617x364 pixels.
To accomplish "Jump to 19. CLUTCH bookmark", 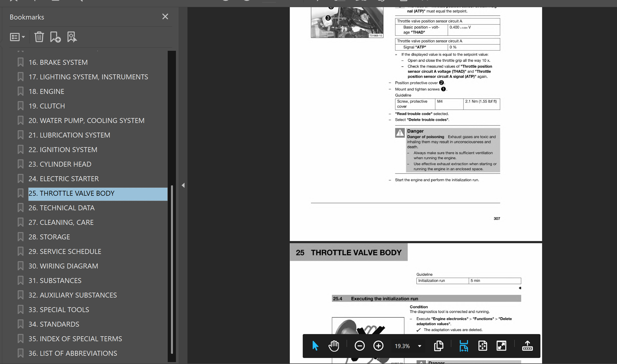I will 47,106.
